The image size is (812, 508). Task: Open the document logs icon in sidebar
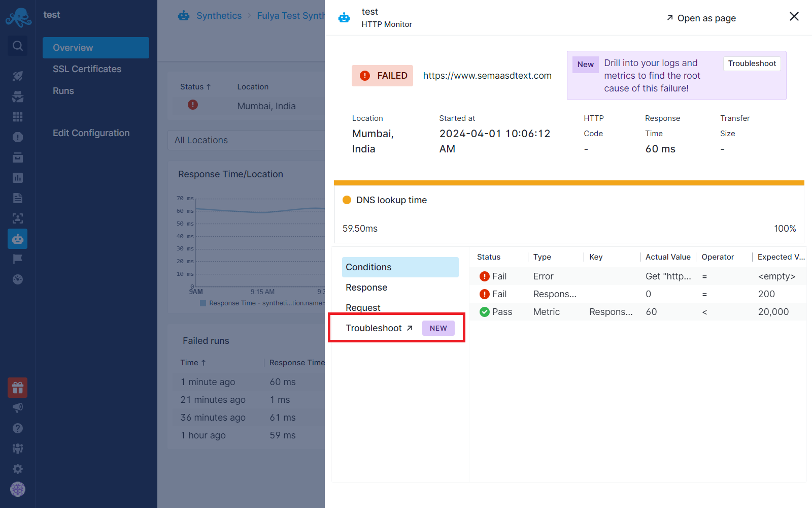coord(18,198)
